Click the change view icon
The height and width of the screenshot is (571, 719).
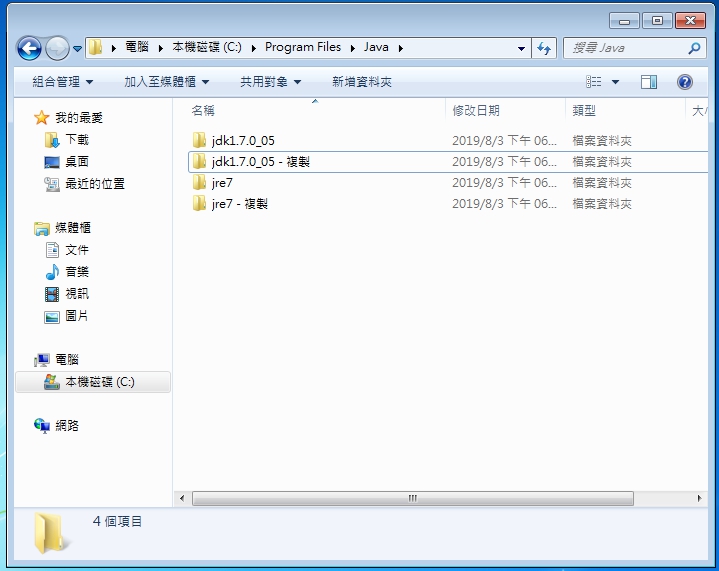(x=593, y=82)
